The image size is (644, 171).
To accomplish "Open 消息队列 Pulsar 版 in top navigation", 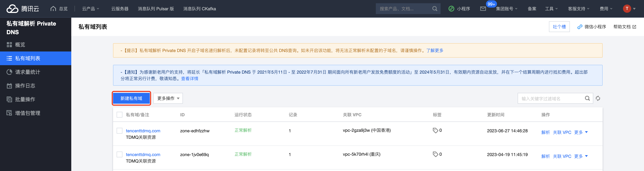I will click(x=156, y=9).
